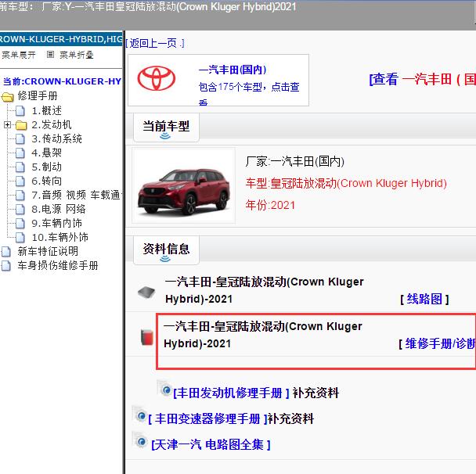476x474 pixels.
Task: Click icon beside 丰田发动机修理手册 link
Action: [164, 390]
